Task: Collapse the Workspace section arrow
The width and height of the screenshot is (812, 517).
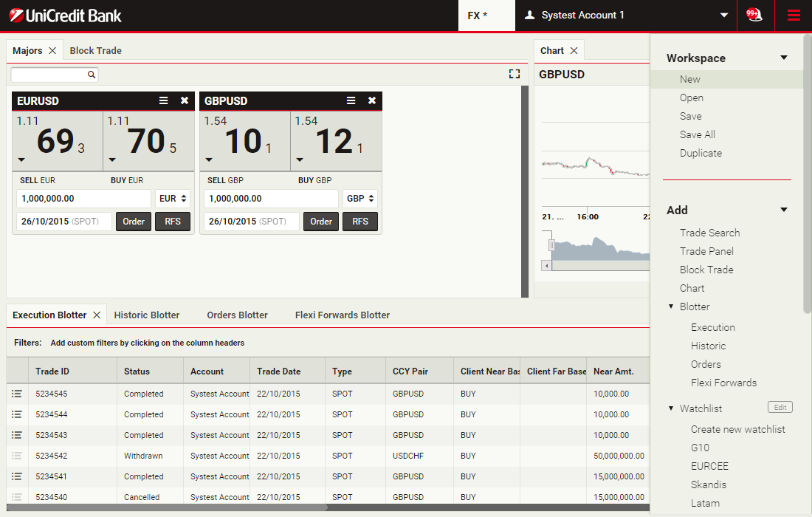Action: (784, 58)
